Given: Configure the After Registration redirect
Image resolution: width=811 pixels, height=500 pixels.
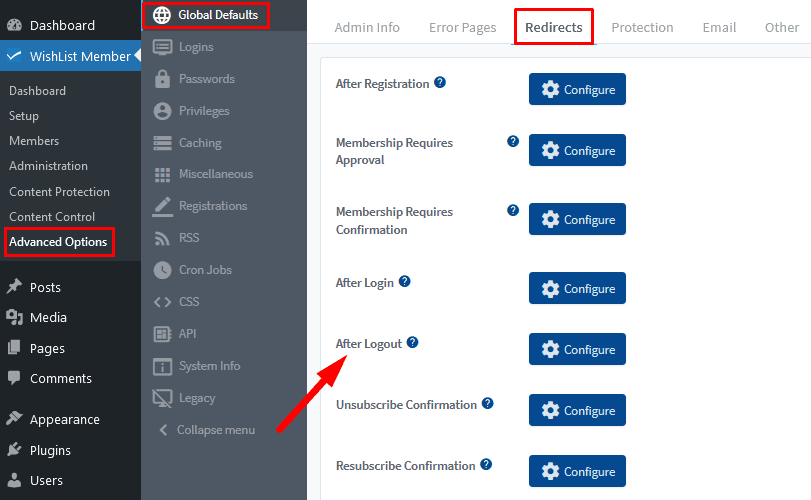Looking at the screenshot, I should [577, 90].
